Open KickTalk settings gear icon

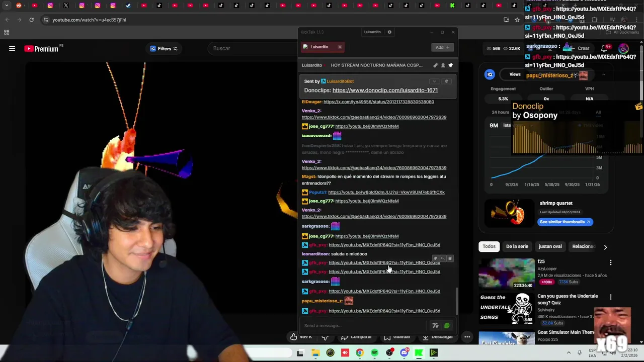point(389,32)
